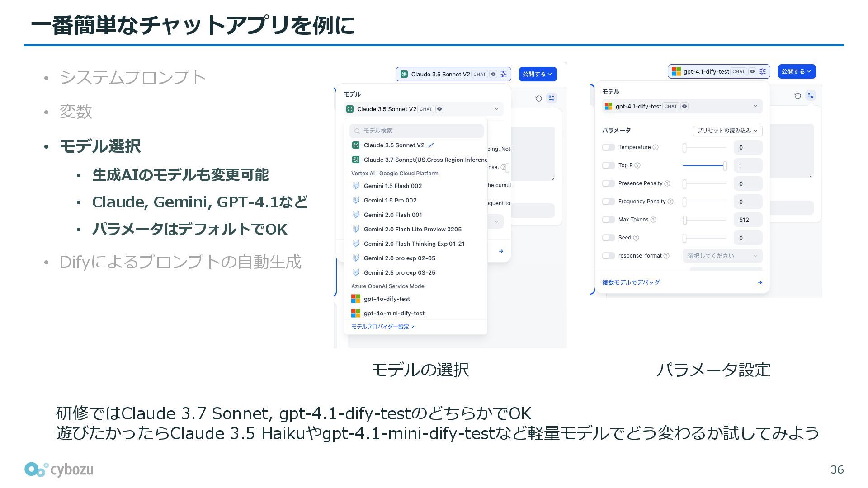868x488 pixels.
Task: Enable the Top P toggle
Action: pyautogui.click(x=609, y=165)
